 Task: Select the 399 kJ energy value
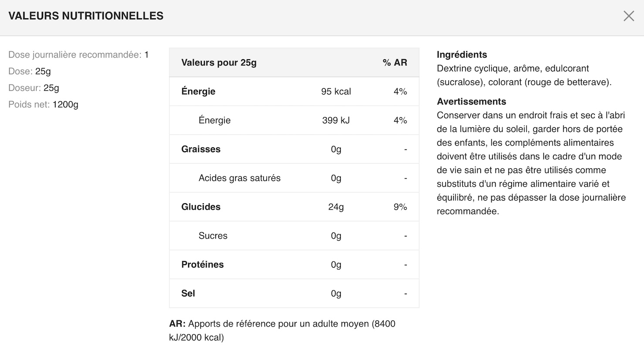pyautogui.click(x=336, y=120)
